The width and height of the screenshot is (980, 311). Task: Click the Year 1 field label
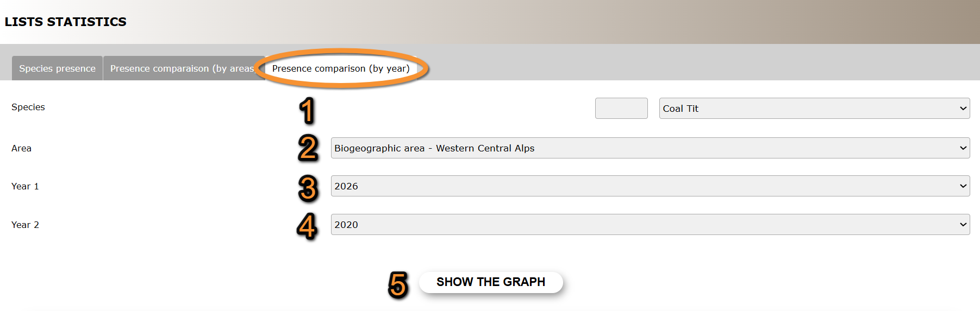[25, 187]
